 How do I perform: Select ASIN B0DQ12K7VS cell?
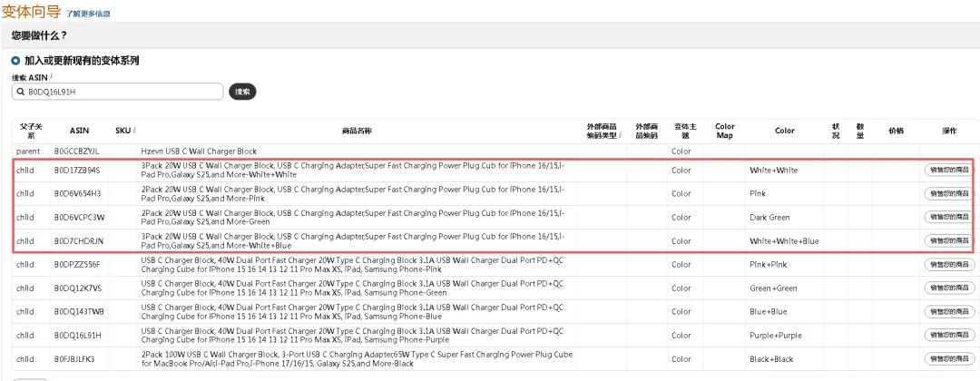point(78,288)
